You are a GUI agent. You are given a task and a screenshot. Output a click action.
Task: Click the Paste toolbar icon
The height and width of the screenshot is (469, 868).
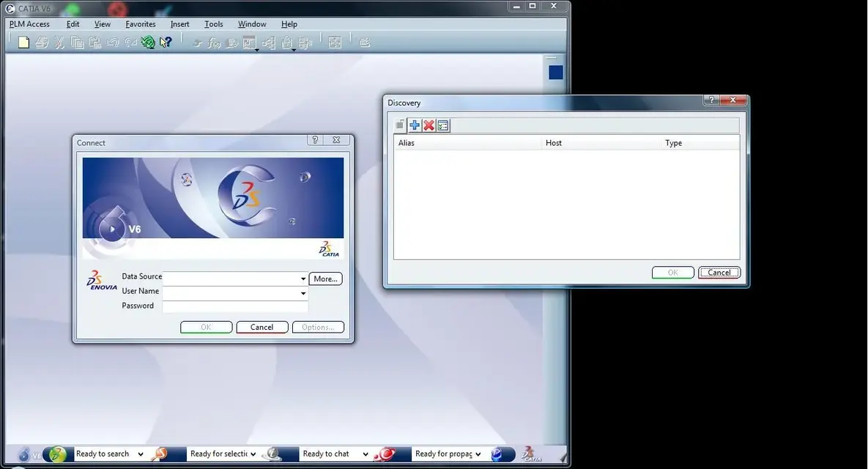tap(94, 43)
